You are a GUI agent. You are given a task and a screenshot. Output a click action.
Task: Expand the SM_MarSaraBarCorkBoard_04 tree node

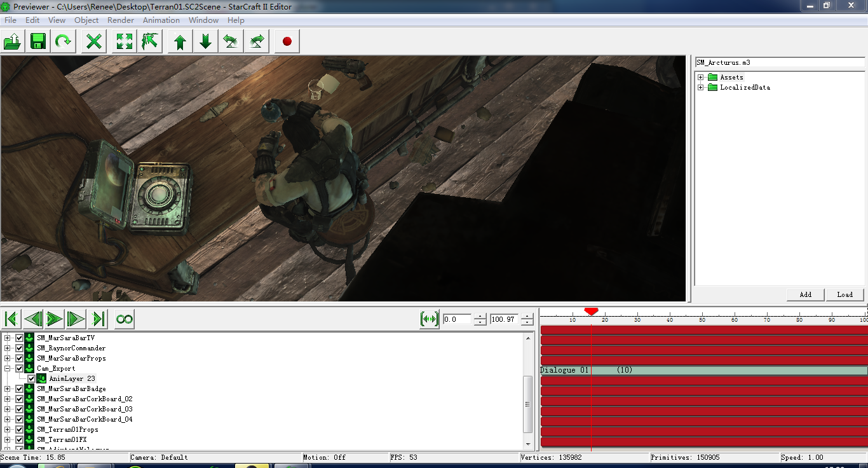(x=7, y=419)
